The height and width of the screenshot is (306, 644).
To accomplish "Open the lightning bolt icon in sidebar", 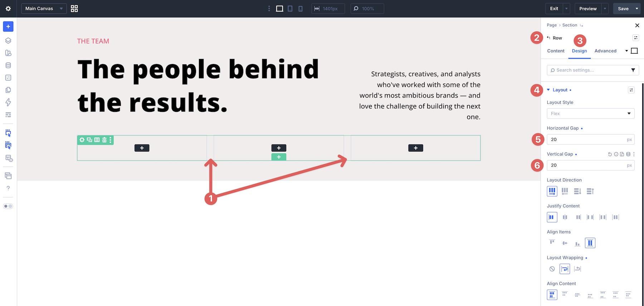I will 8,102.
